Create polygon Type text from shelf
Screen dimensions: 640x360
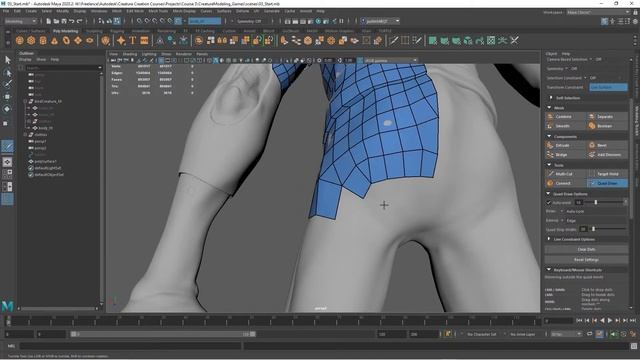point(132,40)
